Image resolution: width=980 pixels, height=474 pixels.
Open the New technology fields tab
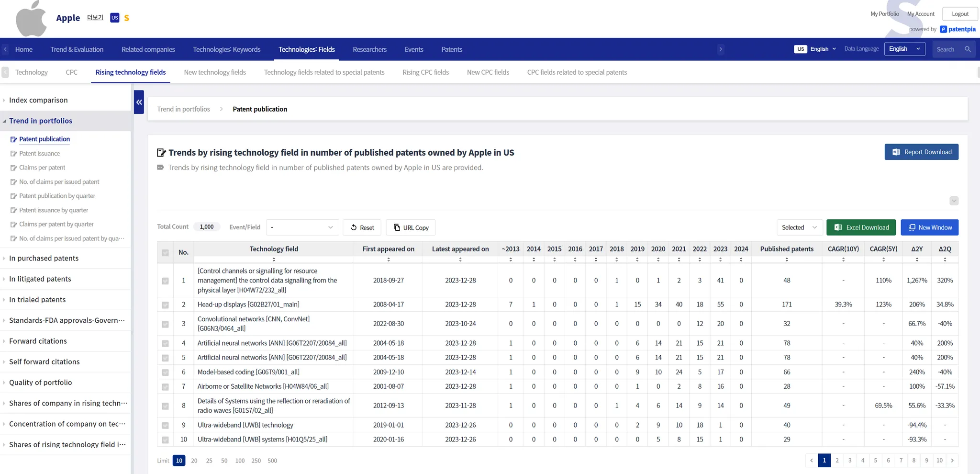click(x=215, y=72)
